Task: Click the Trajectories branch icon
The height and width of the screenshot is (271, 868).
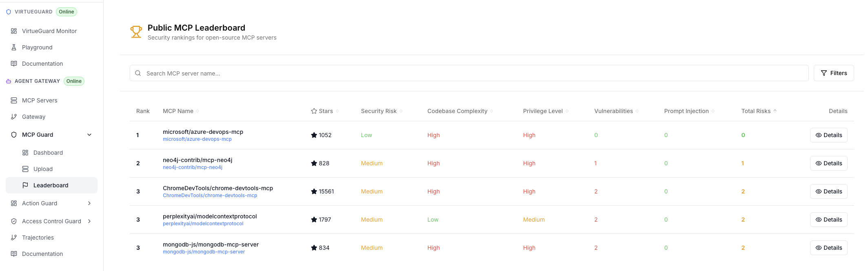Action: pos(14,238)
